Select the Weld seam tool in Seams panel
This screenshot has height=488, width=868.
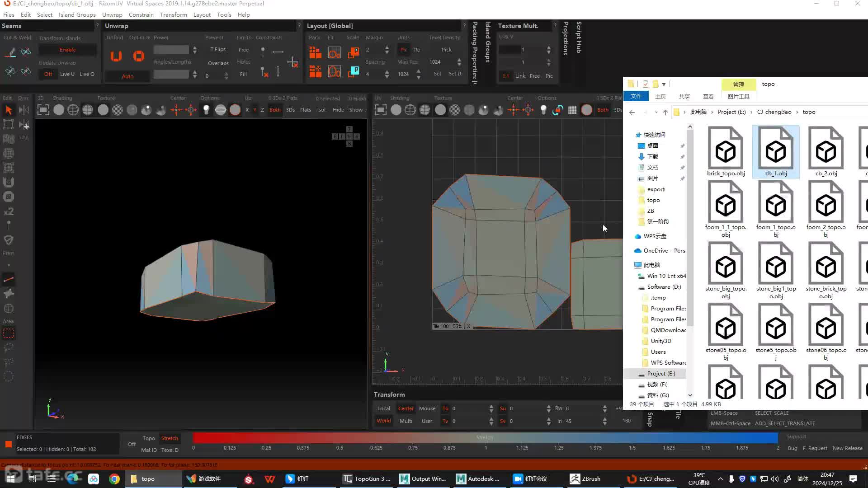click(x=26, y=52)
